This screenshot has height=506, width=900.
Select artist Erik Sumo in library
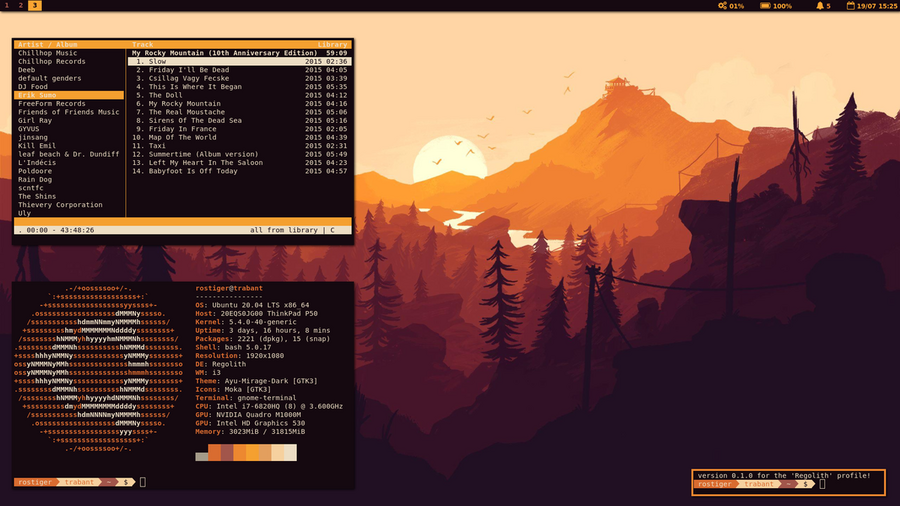click(x=40, y=95)
